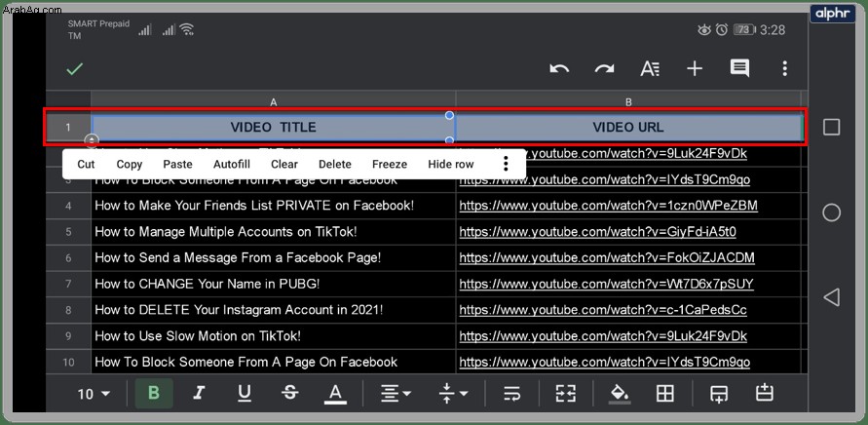Select the Friends List PRIVATE on Facebook cell
This screenshot has height=425, width=868.
pyautogui.click(x=274, y=206)
